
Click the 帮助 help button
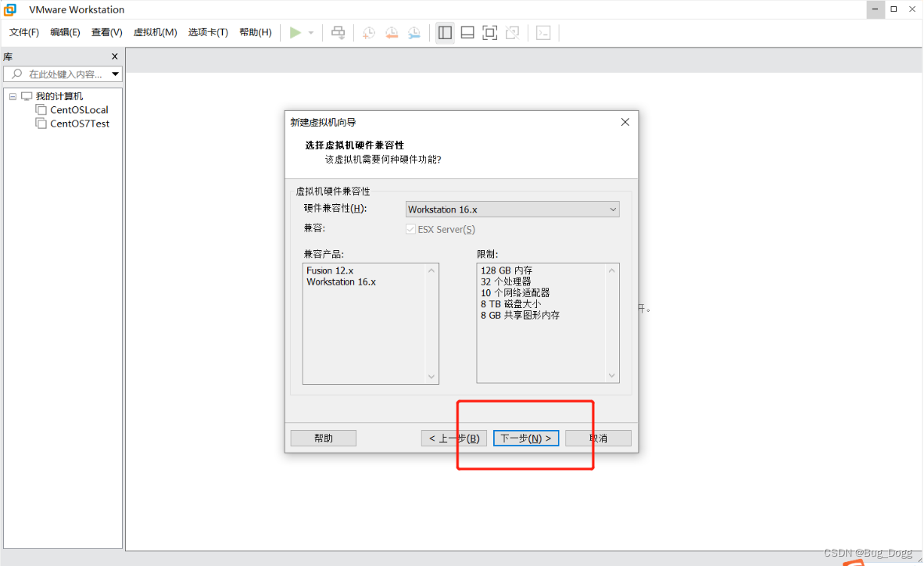click(324, 438)
